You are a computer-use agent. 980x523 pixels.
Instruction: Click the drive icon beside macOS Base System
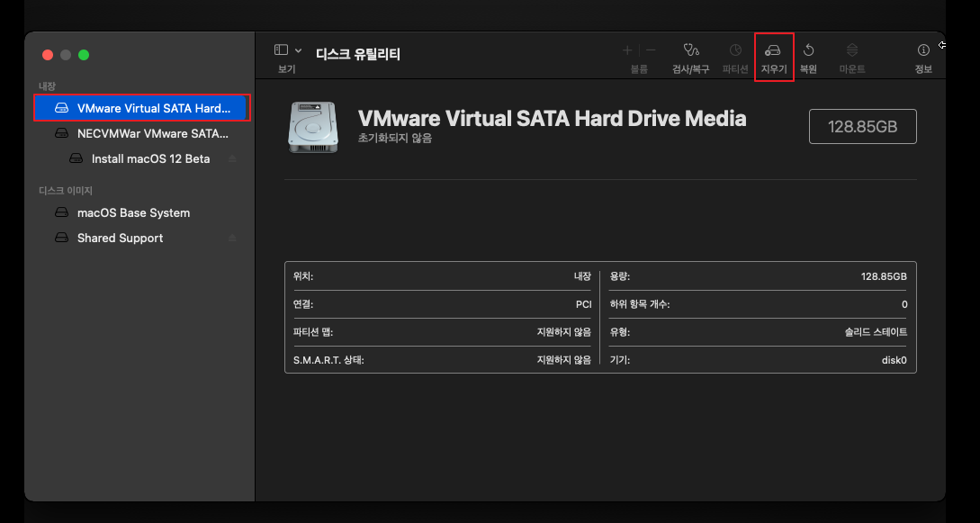(61, 213)
